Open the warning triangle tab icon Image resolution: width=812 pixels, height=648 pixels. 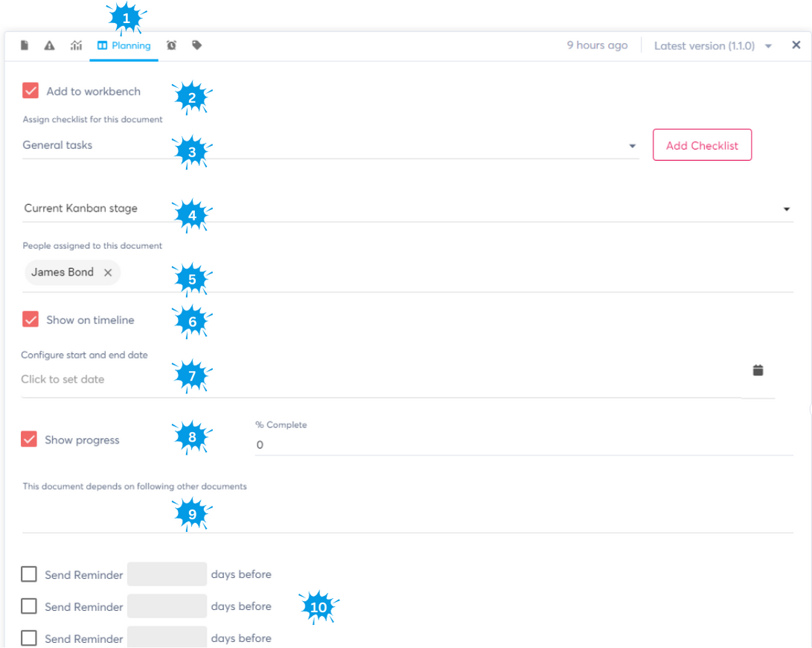(50, 45)
